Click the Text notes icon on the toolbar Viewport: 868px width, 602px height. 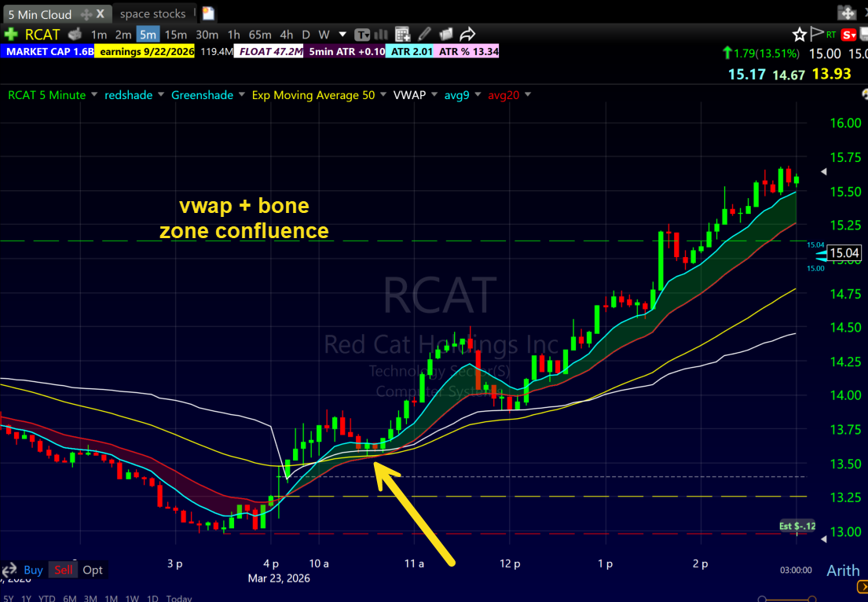coord(362,34)
